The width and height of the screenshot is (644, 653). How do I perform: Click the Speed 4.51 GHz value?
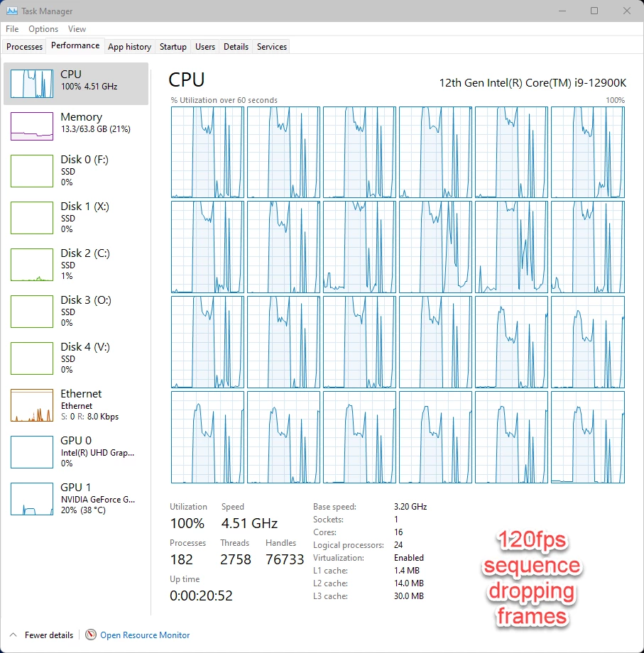(x=249, y=523)
